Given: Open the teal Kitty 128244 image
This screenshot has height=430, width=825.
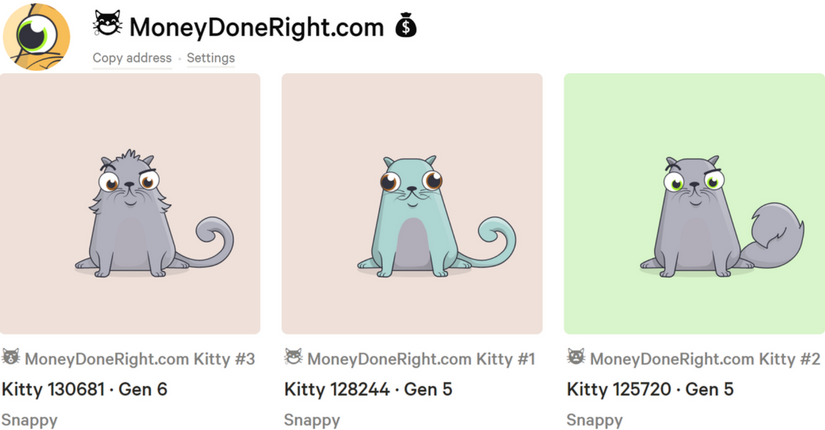Looking at the screenshot, I should [x=412, y=204].
